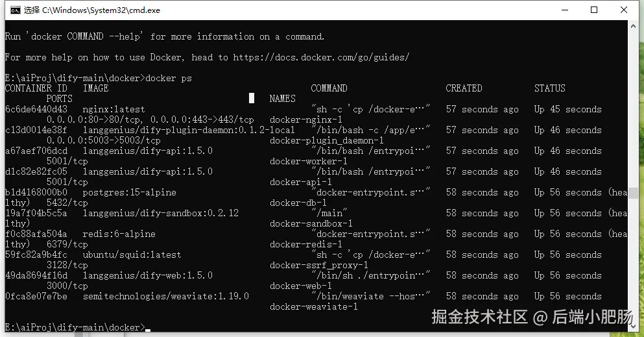Click the postgres:15-alpine image text
The height and width of the screenshot is (337, 644).
tap(130, 193)
